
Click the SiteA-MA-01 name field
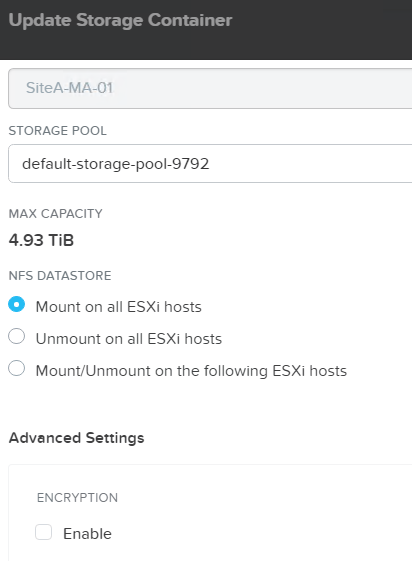pos(210,88)
